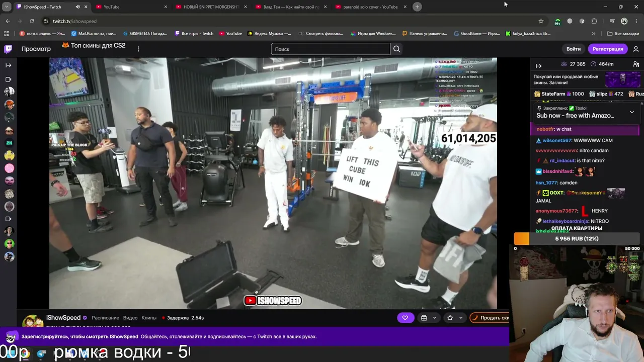644x362 pixels.
Task: Open the Chrome three-dot menu
Action: [636, 21]
